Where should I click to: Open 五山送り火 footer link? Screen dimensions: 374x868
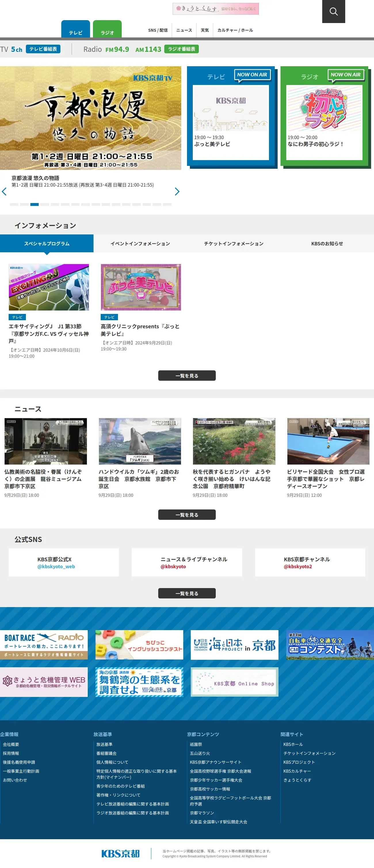click(200, 753)
